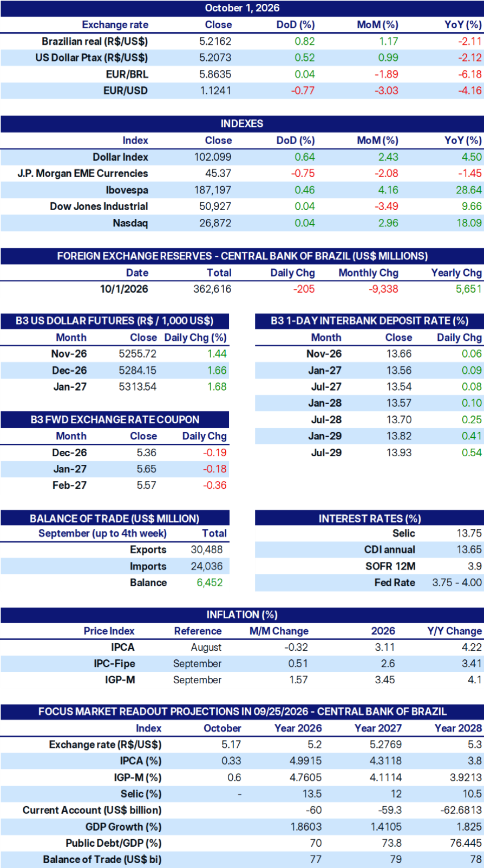The height and width of the screenshot is (868, 484).
Task: Select the IPCA M/M change -0.32
Action: point(296,647)
